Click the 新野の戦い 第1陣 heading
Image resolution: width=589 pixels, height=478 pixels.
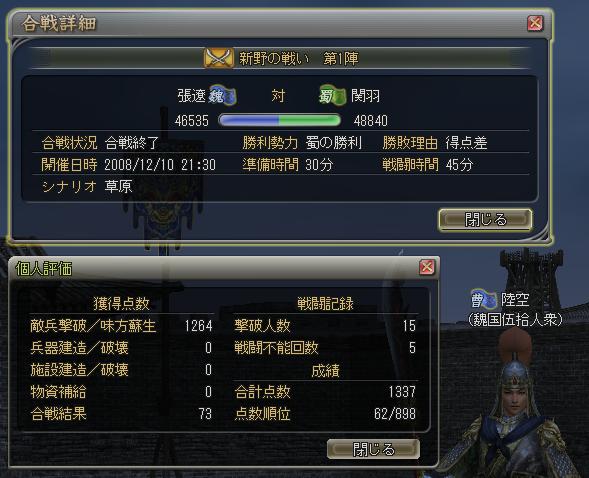click(x=299, y=58)
